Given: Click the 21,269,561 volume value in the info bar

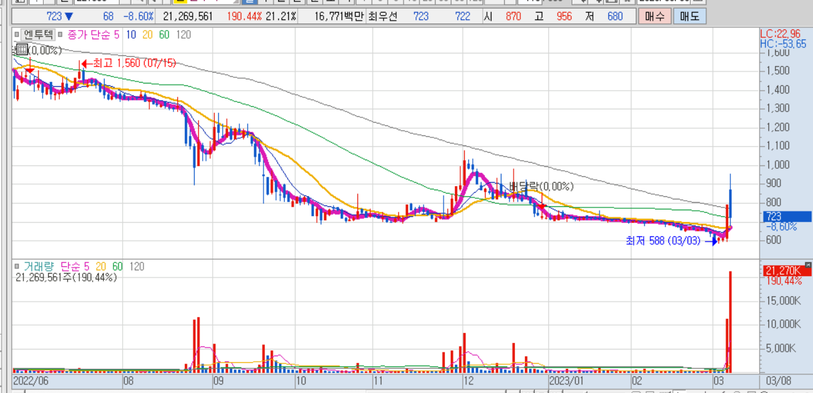Looking at the screenshot, I should point(188,17).
